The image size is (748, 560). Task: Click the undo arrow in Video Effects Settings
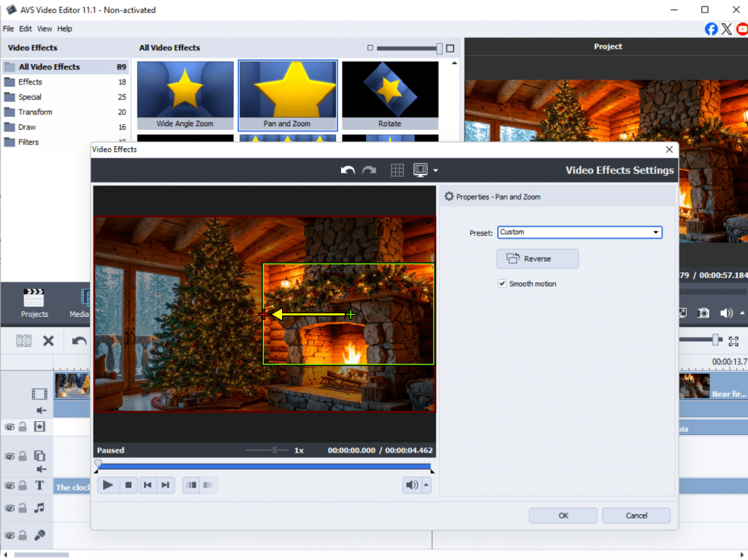tap(348, 170)
